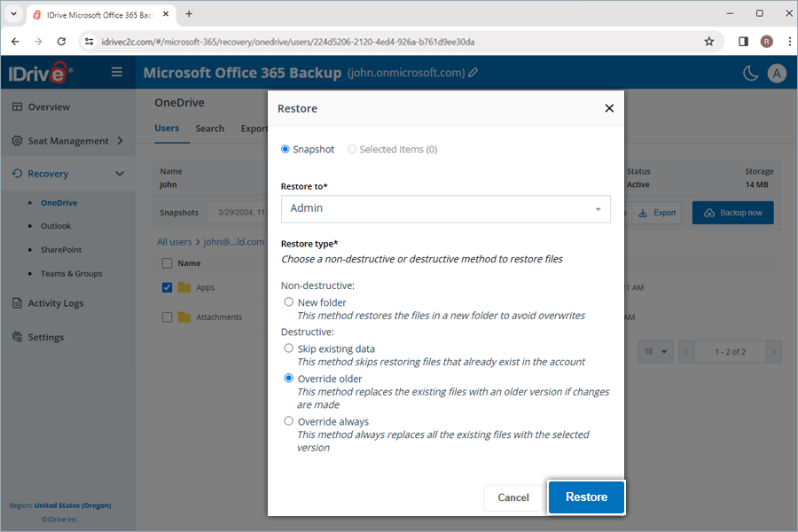
Task: Open the account avatar menu
Action: click(x=777, y=73)
